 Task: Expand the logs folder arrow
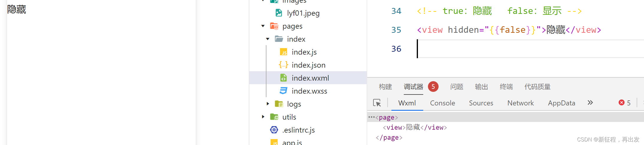point(268,104)
